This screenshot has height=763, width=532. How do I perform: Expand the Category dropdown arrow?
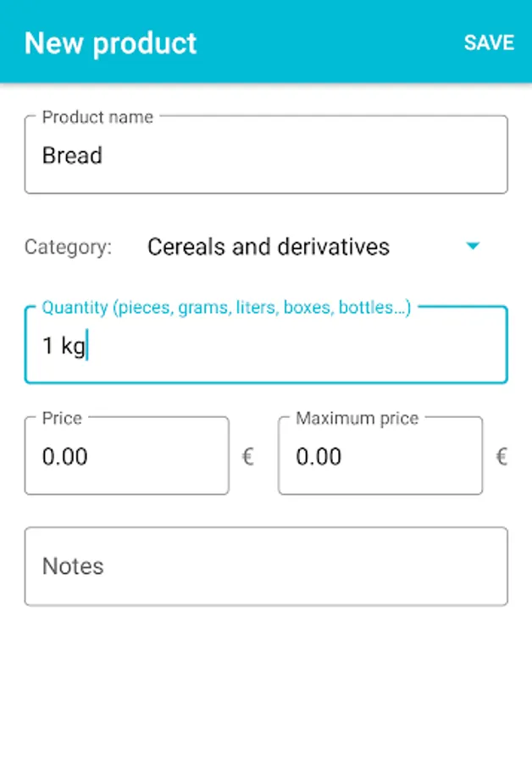pos(473,247)
